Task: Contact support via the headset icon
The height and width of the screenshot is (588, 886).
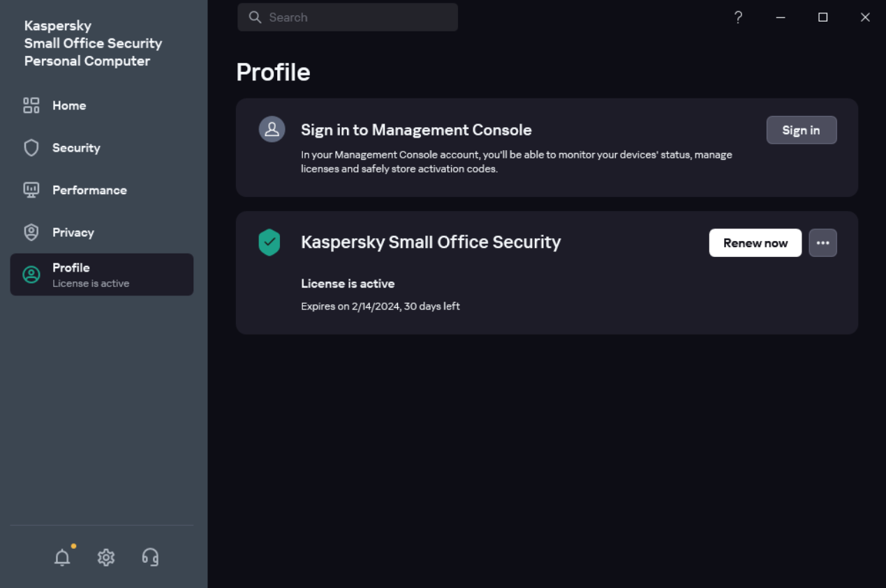Action: 150,557
